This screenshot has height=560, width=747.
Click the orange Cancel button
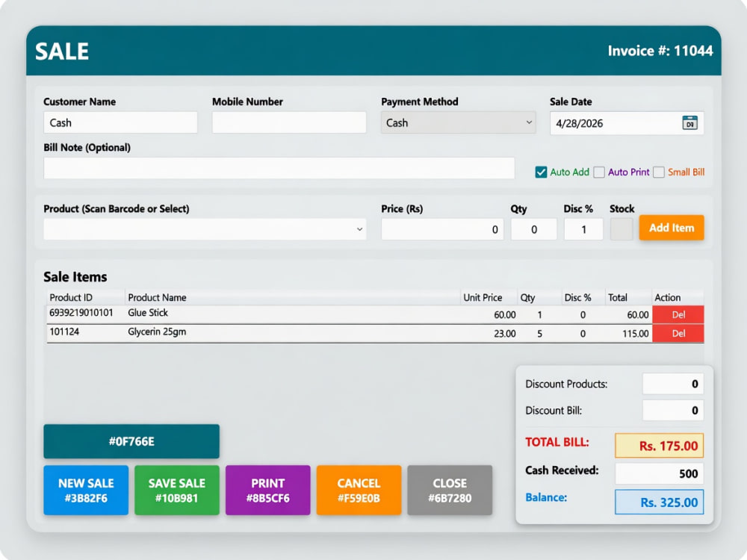pos(359,490)
